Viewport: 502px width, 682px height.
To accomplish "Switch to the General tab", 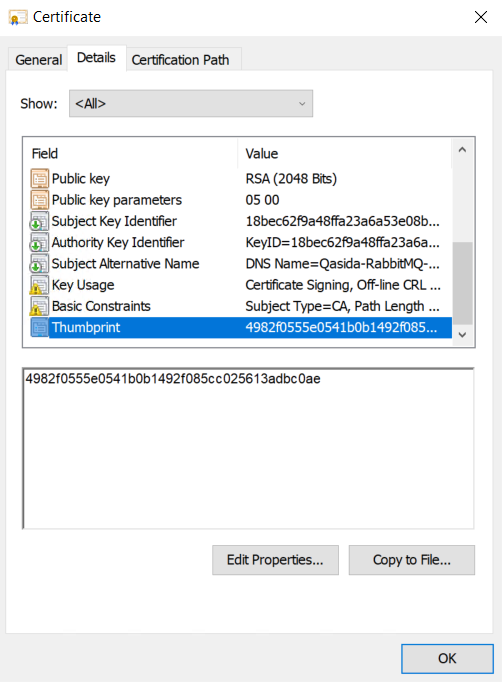I will point(38,60).
